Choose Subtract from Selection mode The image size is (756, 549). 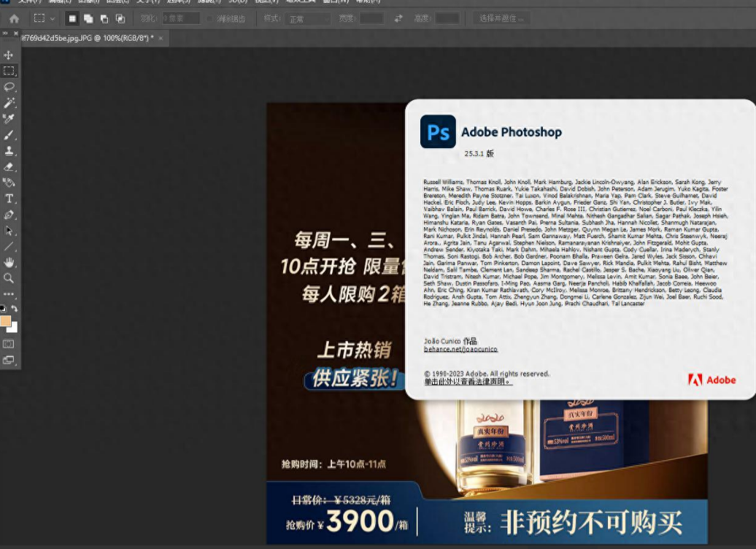[104, 19]
